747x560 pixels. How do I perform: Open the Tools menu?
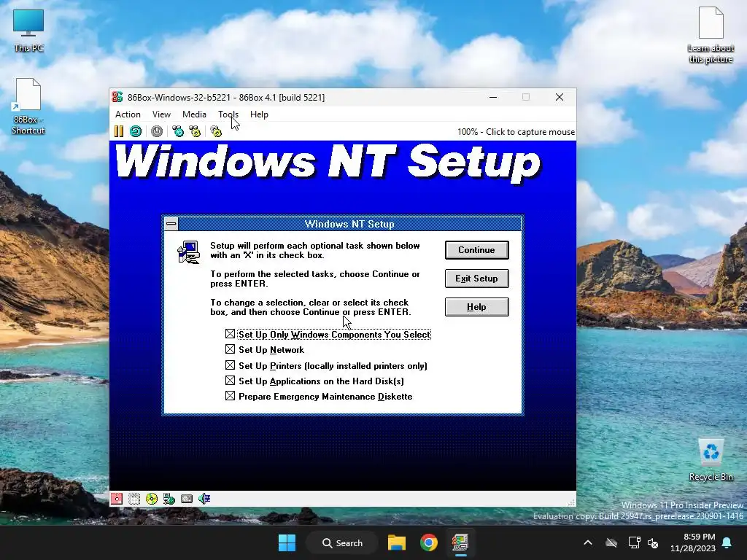point(228,114)
